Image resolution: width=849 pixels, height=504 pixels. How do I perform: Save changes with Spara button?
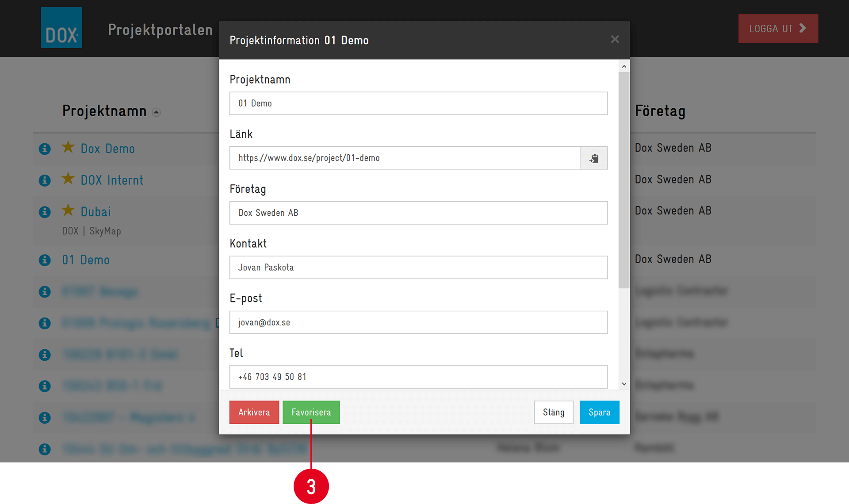[600, 412]
